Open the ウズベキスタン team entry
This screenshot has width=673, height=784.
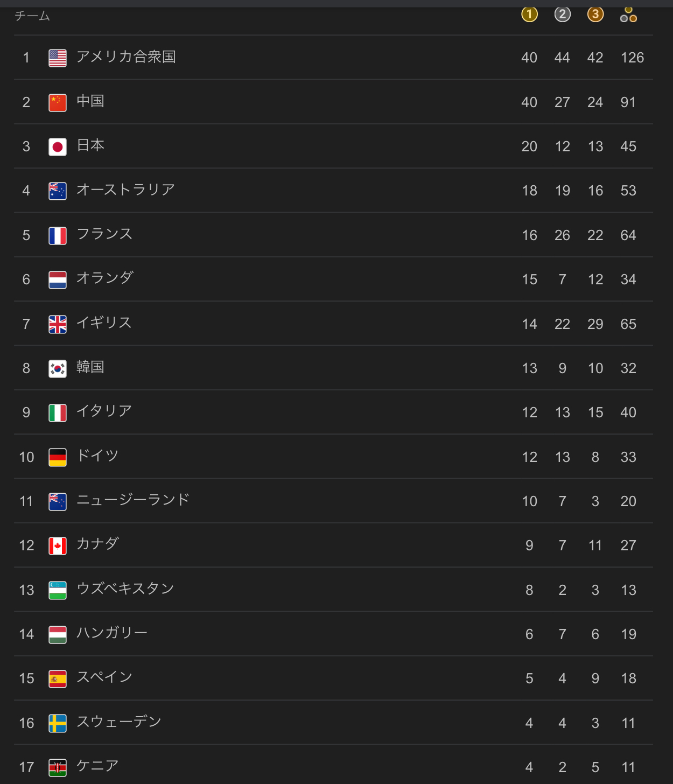(x=333, y=590)
